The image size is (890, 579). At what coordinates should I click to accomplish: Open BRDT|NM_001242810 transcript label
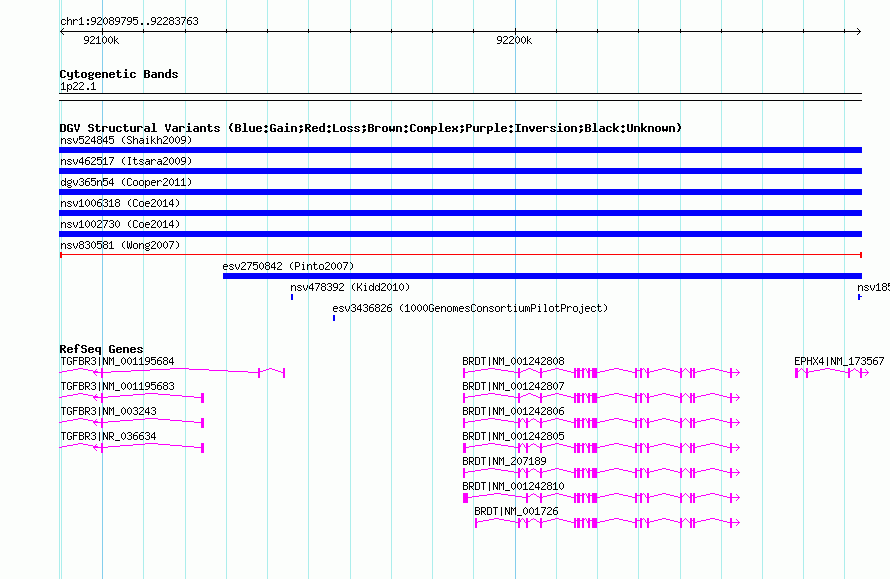click(513, 486)
